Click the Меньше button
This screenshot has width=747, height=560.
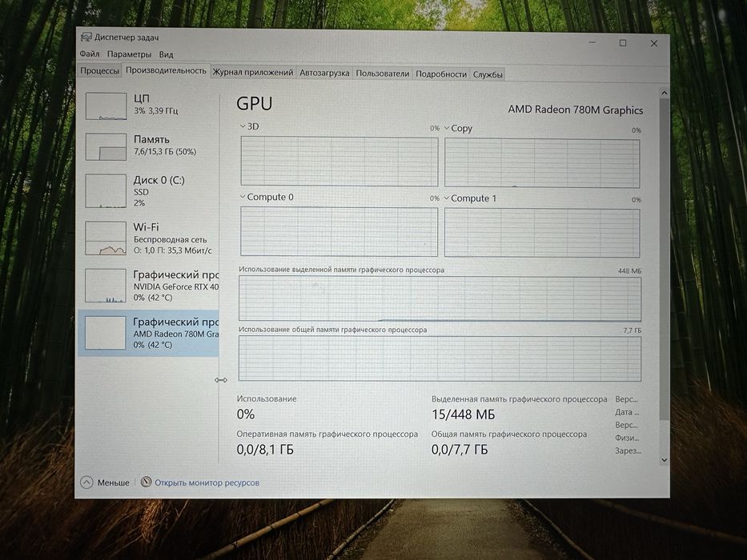click(x=105, y=482)
